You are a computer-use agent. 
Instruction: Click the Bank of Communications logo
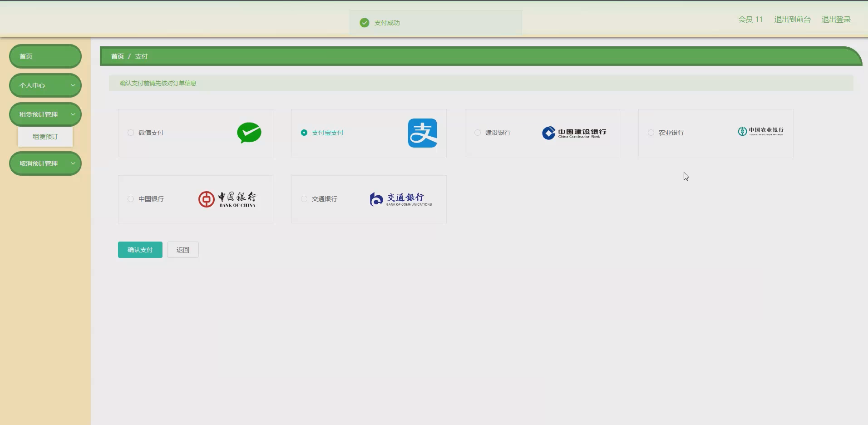click(x=401, y=199)
